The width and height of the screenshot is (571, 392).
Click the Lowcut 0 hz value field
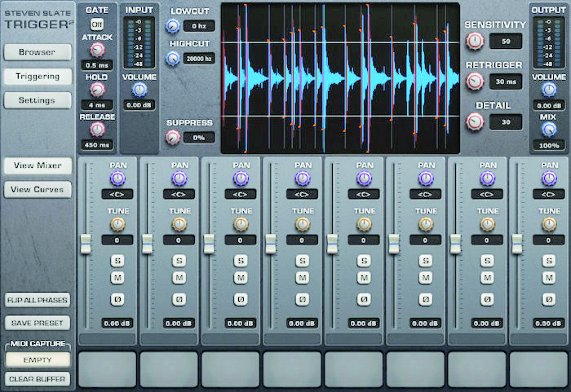click(199, 26)
